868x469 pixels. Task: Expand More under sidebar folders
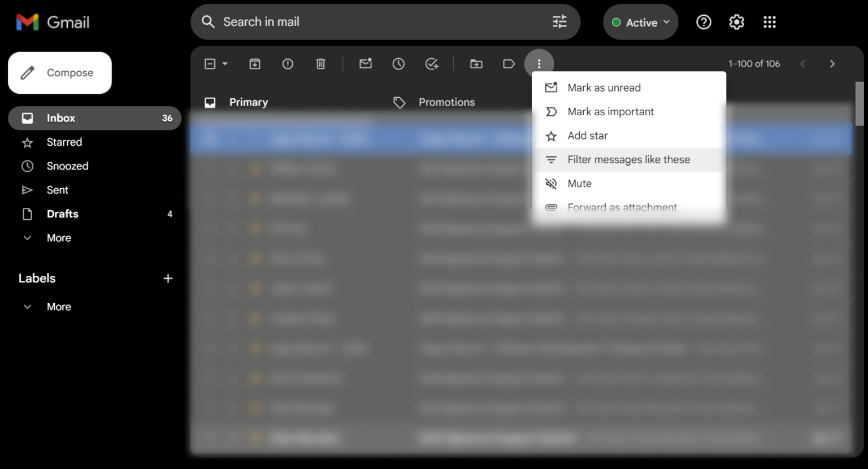pos(58,238)
